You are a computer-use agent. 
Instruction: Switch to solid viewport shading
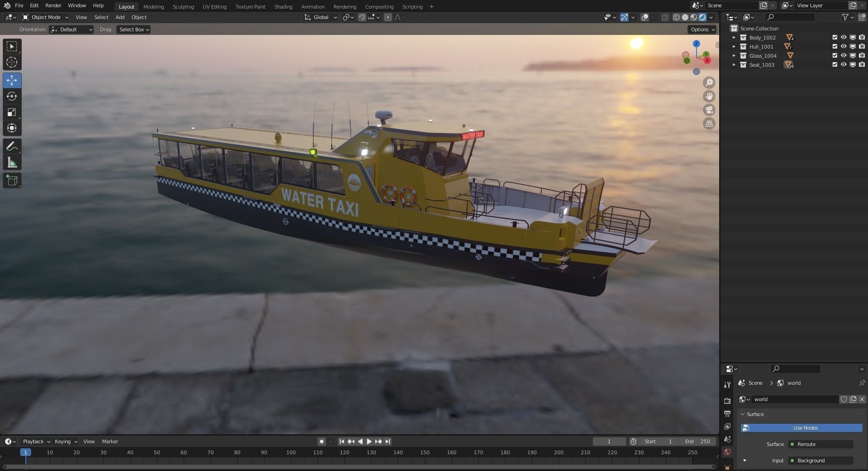[x=685, y=17]
